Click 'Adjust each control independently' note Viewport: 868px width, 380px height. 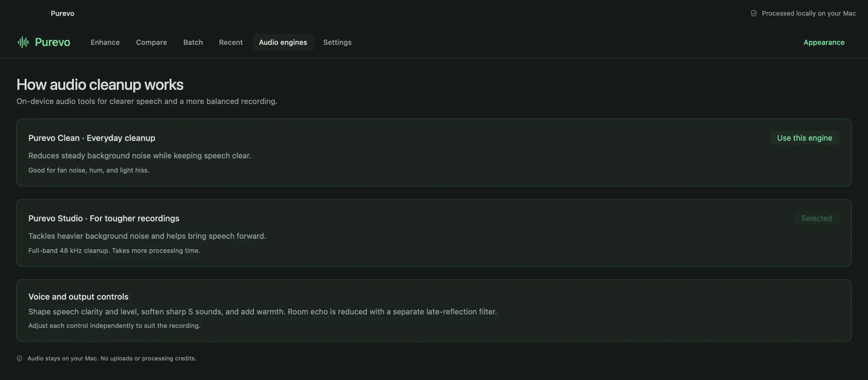pos(114,326)
